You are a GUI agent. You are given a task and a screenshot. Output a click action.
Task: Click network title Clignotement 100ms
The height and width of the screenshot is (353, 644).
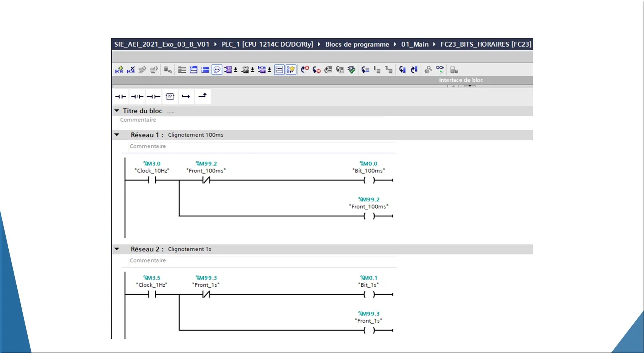(x=196, y=135)
